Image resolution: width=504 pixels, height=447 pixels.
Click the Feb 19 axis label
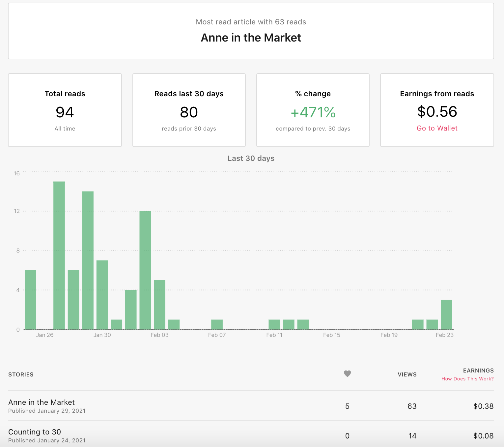pyautogui.click(x=389, y=335)
